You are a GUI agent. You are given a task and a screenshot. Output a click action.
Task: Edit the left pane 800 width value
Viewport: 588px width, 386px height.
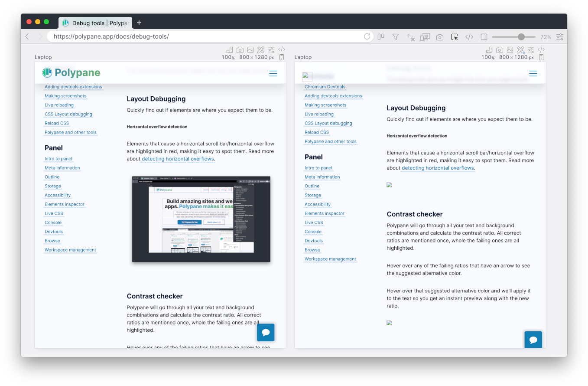coord(244,57)
